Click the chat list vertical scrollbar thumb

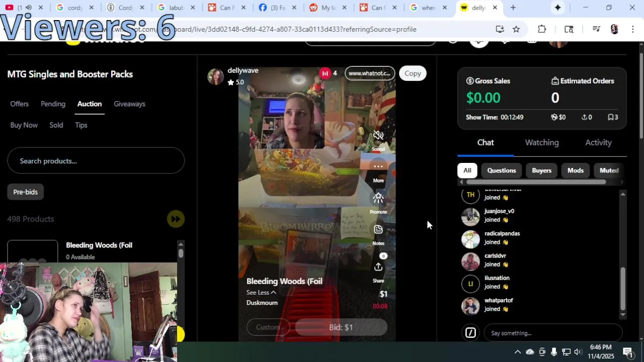(x=623, y=289)
